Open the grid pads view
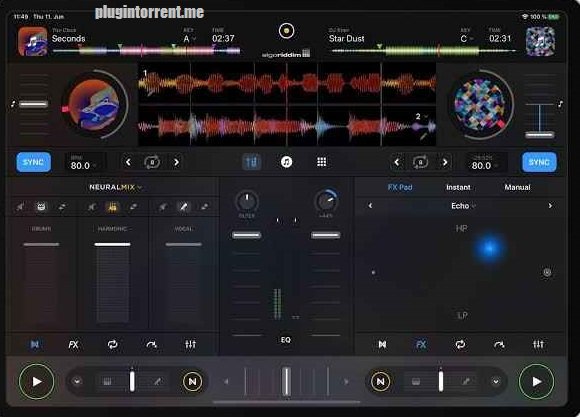The height and width of the screenshot is (417, 580). click(x=321, y=162)
